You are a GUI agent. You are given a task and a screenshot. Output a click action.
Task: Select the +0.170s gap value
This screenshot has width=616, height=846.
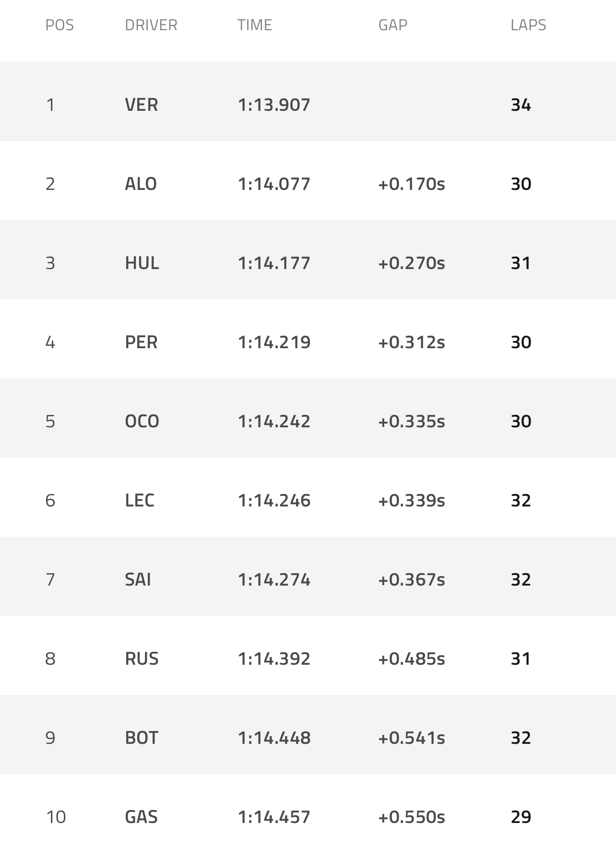(411, 184)
